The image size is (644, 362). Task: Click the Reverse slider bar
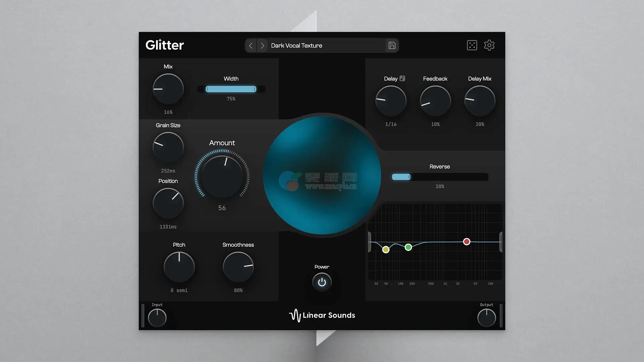[x=440, y=177]
